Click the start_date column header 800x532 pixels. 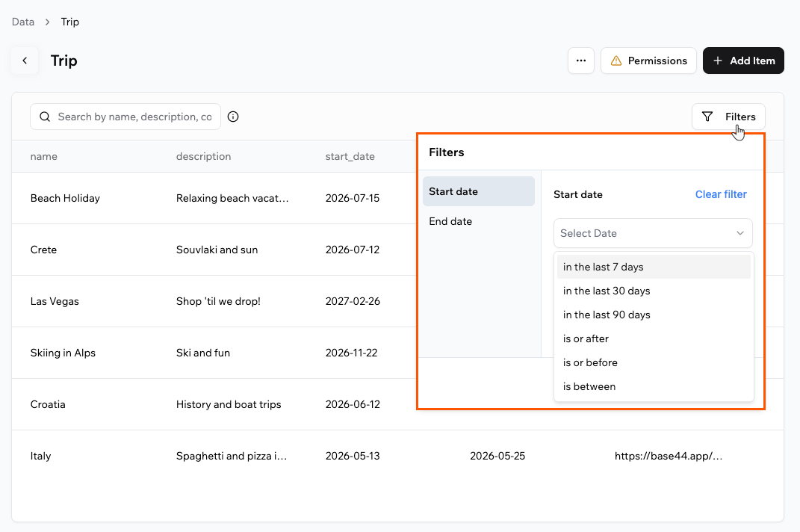click(x=350, y=156)
